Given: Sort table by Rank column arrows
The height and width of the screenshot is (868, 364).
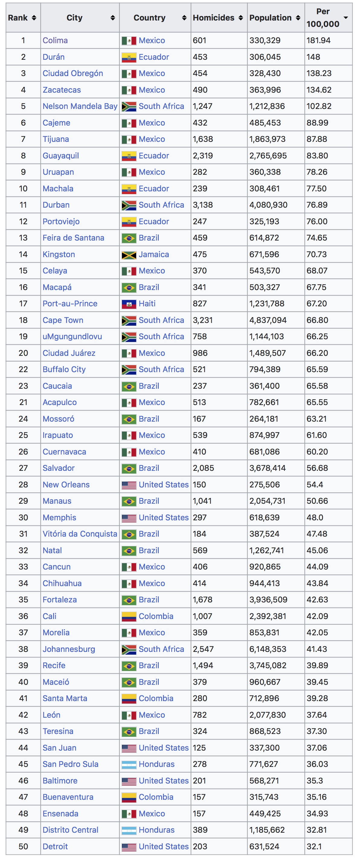Looking at the screenshot, I should [34, 18].
